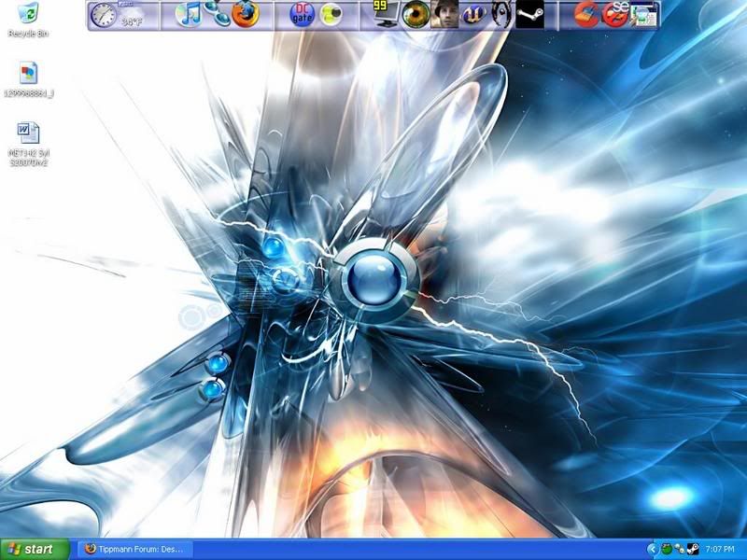Launch iTunes from the dock
Viewport: 747px width, 560px height.
pos(190,15)
